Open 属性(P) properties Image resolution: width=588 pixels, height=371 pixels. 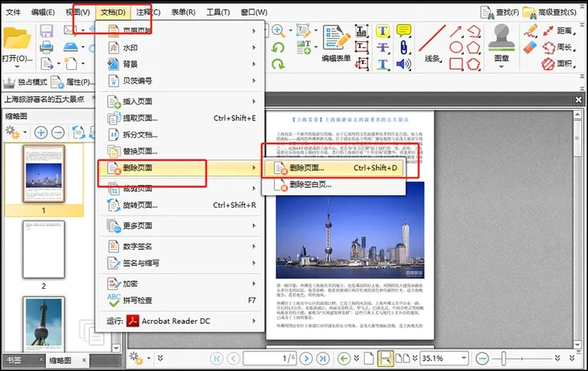(73, 82)
